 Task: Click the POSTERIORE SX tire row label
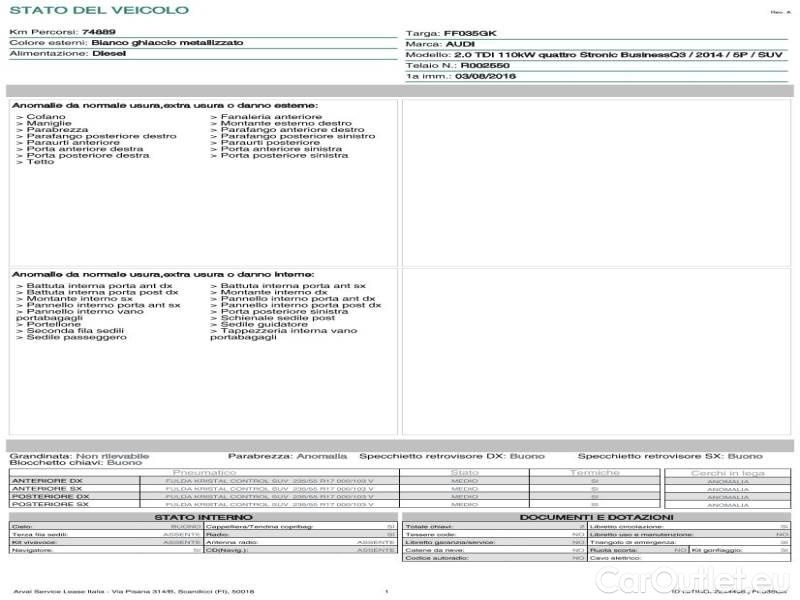tap(50, 504)
